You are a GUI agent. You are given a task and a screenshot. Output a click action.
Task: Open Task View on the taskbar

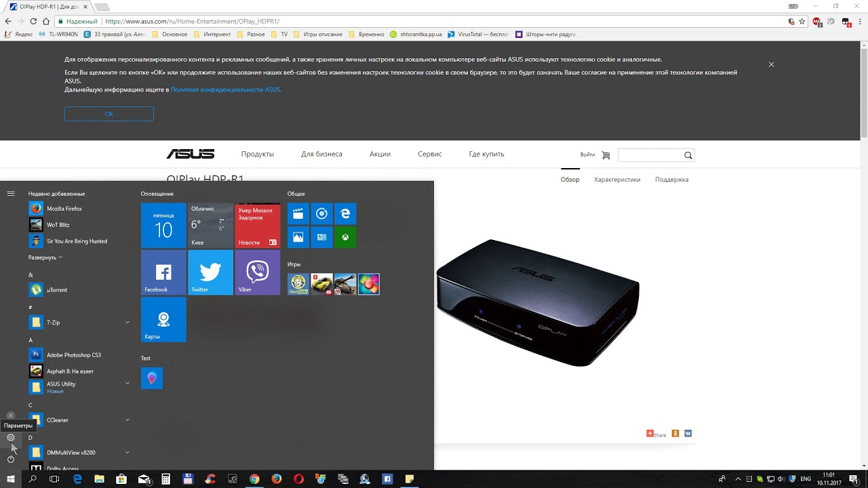55,479
